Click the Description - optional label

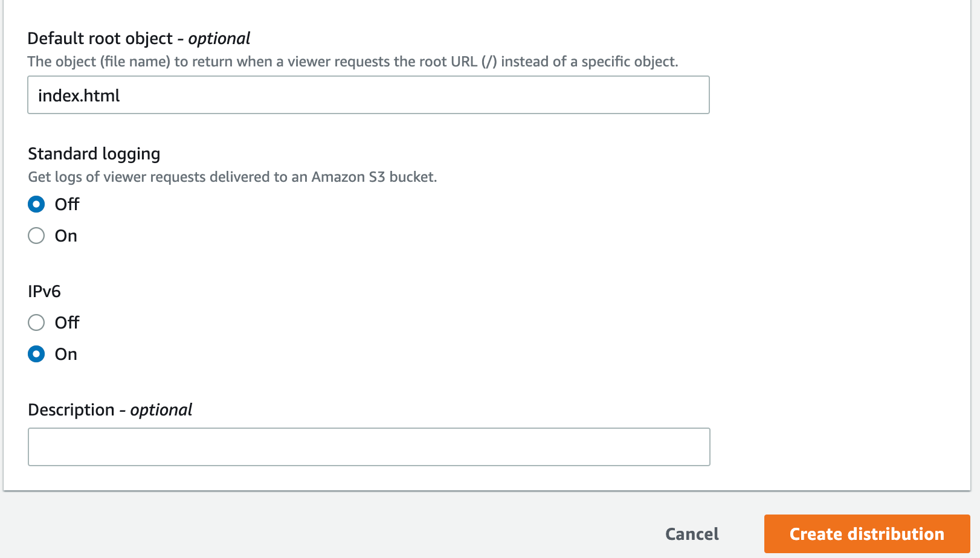point(110,410)
